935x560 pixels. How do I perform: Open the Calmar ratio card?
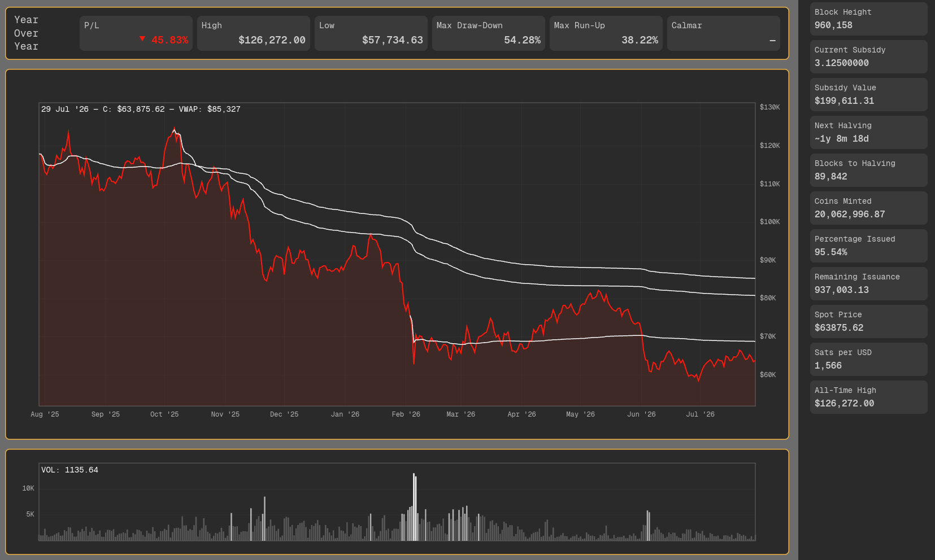(x=724, y=33)
